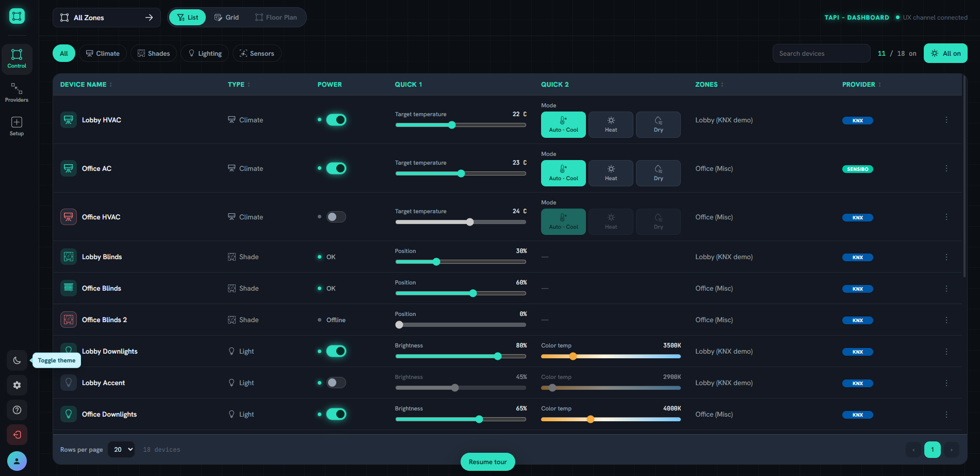Turn off Lobby HVAC power switch
The width and height of the screenshot is (980, 476).
(x=336, y=120)
